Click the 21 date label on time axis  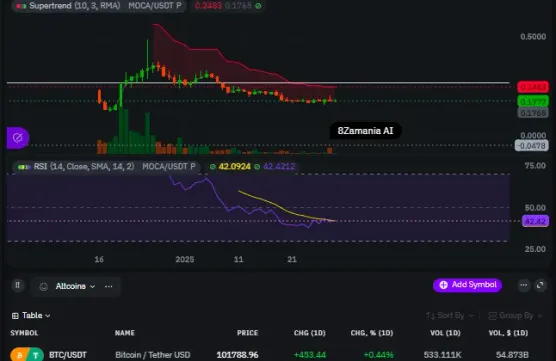point(292,260)
